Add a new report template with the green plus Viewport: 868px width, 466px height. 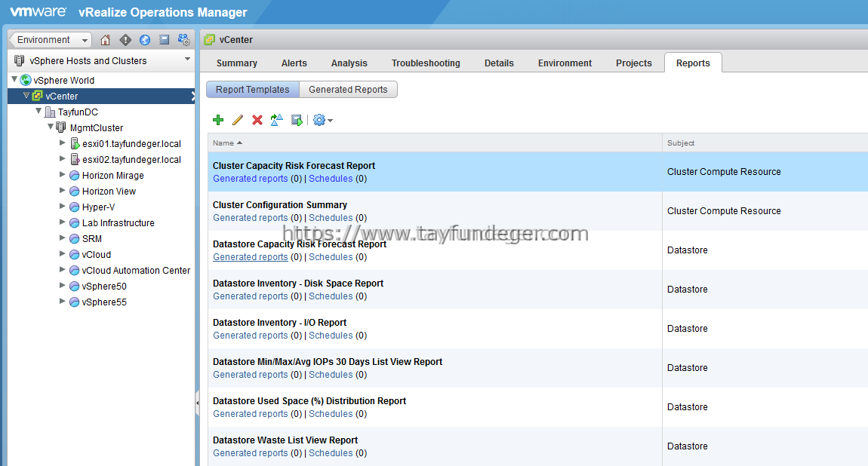tap(218, 120)
